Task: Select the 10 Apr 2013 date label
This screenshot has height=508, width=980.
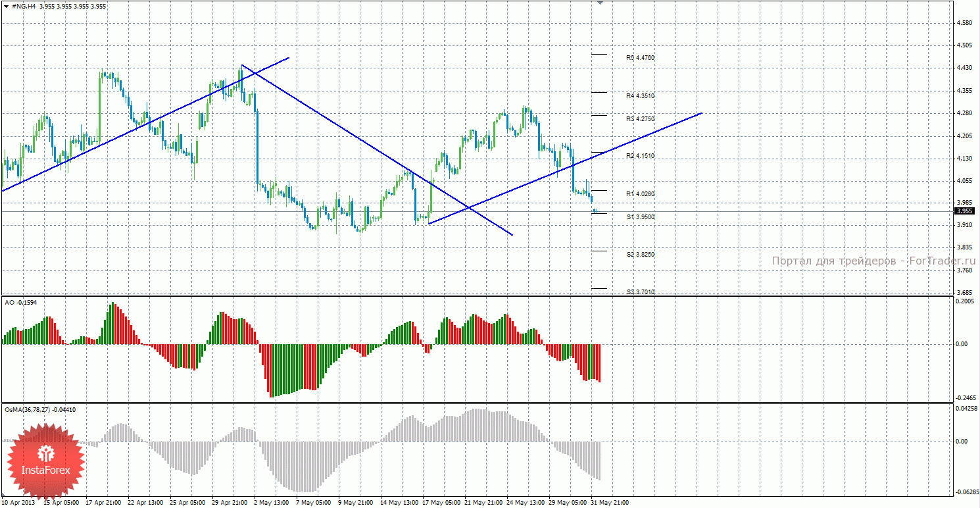Action: (18, 503)
